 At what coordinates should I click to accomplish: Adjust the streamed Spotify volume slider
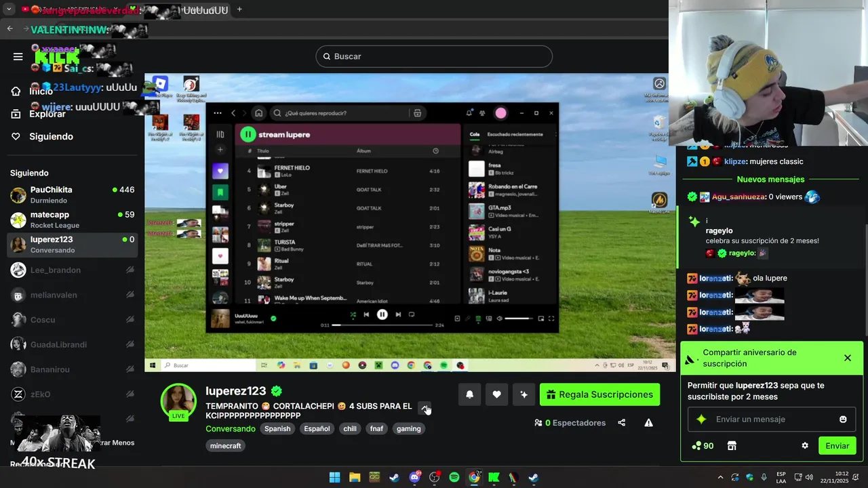[x=519, y=319]
